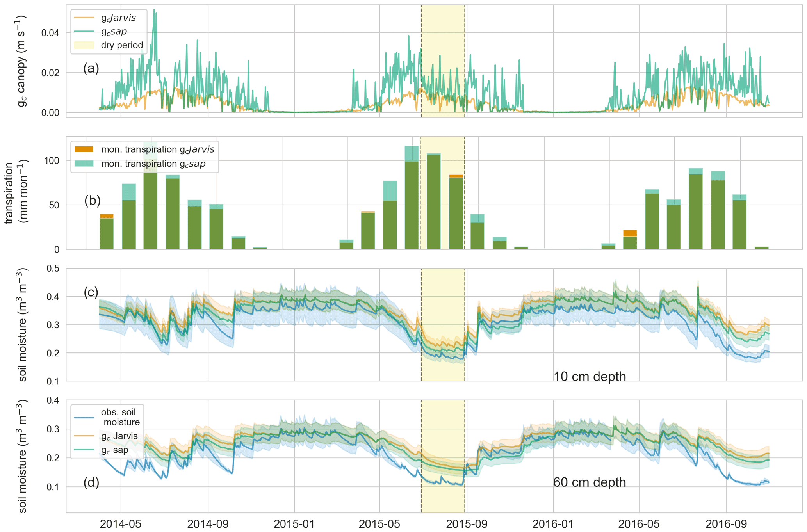Click the 2015-01 x-axis tick label
The width and height of the screenshot is (807, 532).
(294, 523)
